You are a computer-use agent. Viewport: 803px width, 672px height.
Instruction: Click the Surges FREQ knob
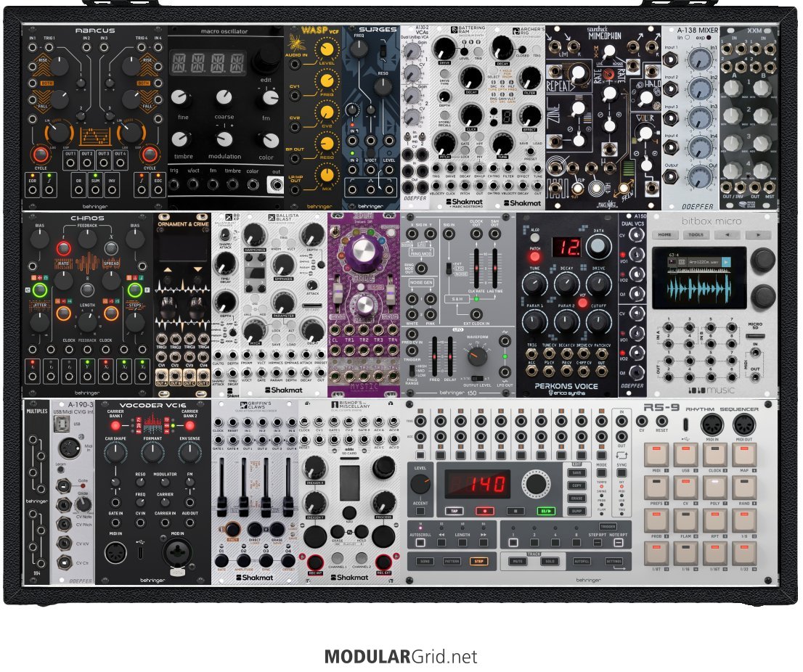(x=359, y=49)
